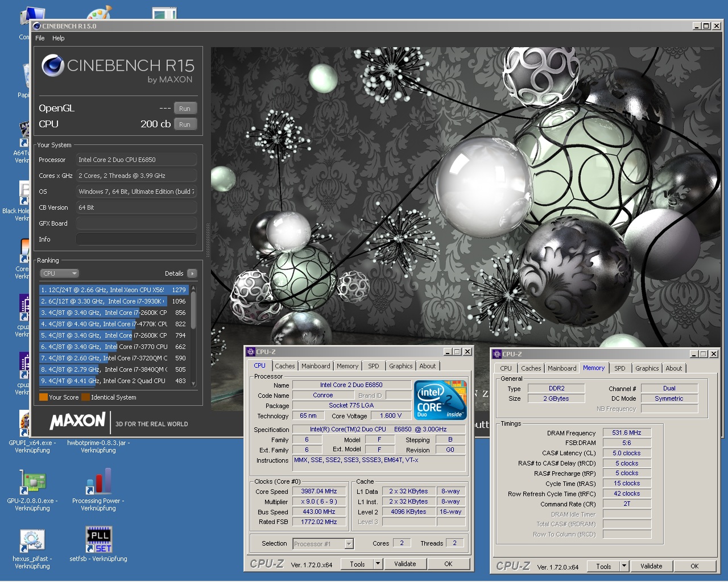The height and width of the screenshot is (582, 728).
Task: Click the ranking scrollbar down arrow
Action: (x=193, y=384)
